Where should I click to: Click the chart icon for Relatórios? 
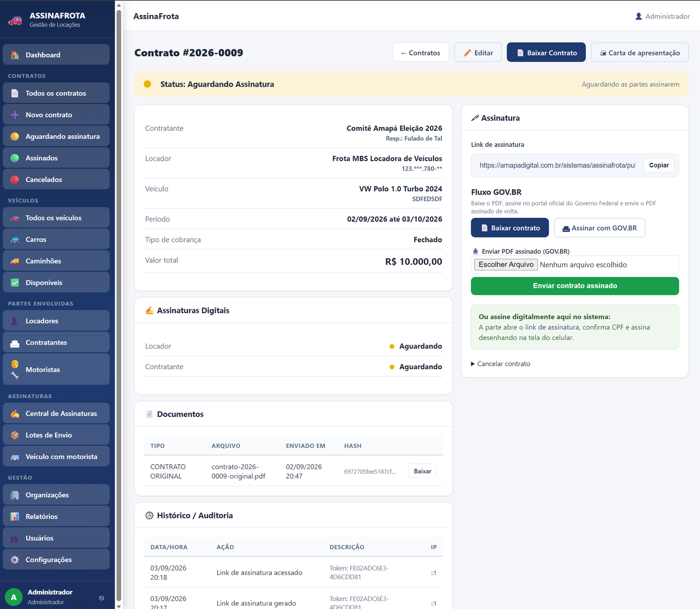(x=15, y=517)
